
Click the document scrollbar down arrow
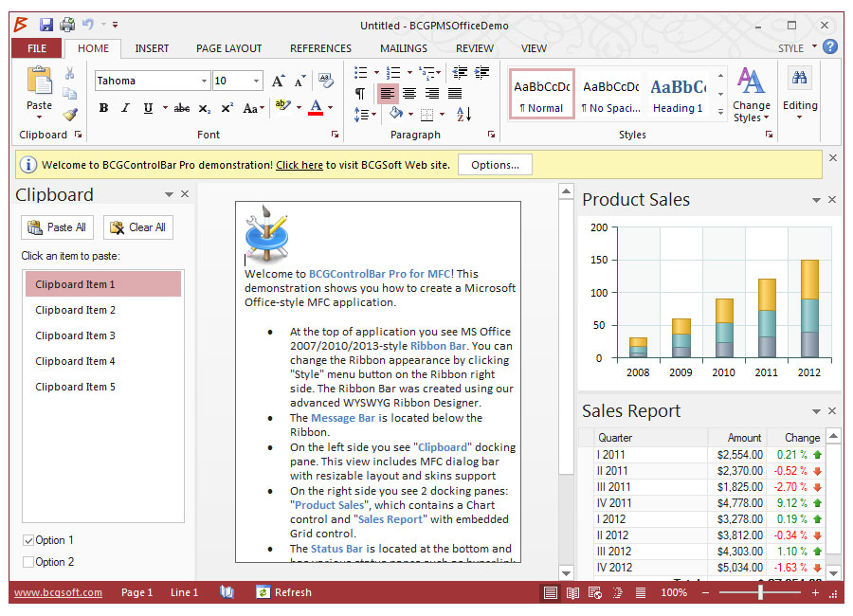(x=567, y=573)
